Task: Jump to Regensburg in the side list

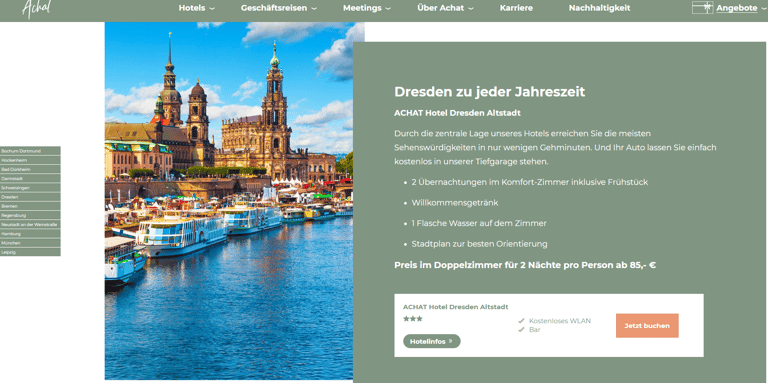Action: (30, 215)
